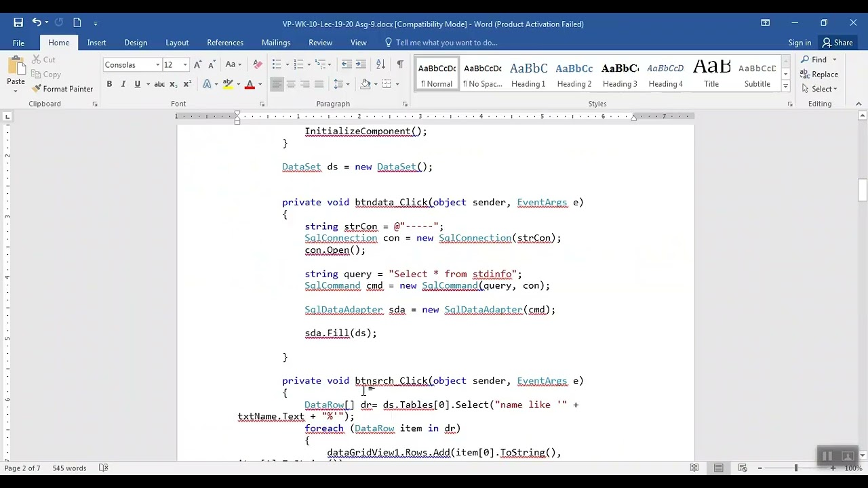Apply the Heading 1 style
The width and height of the screenshot is (868, 488).
pyautogui.click(x=528, y=75)
